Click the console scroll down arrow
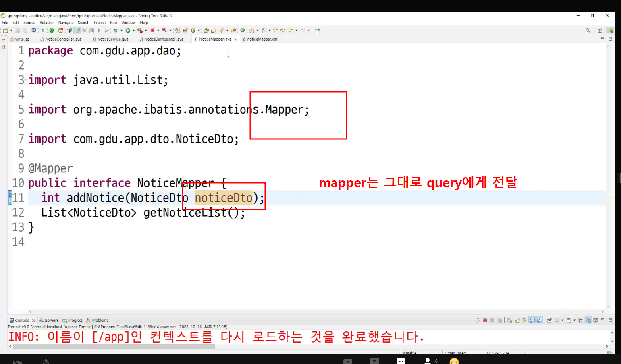621x364 pixels. [612, 341]
